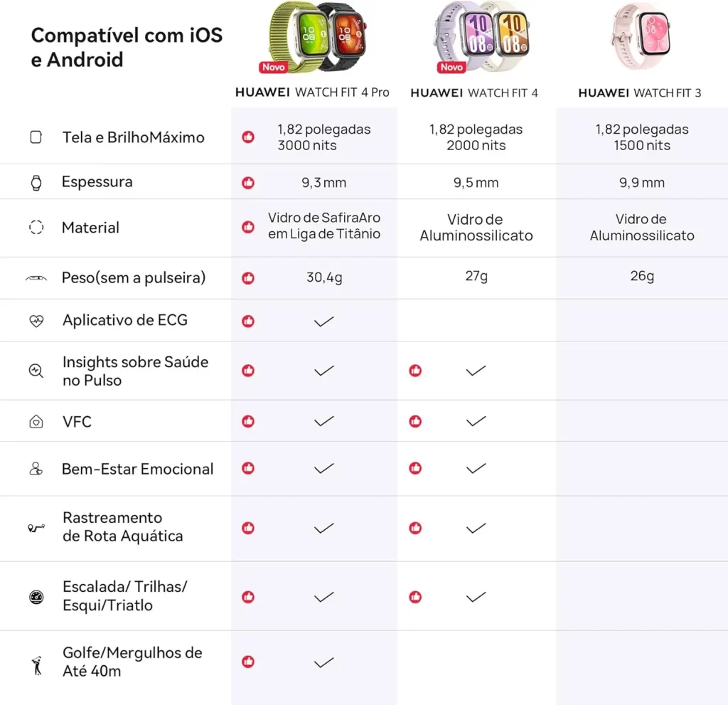Click the VFC heart-shield icon
728x705 pixels.
pos(36,422)
